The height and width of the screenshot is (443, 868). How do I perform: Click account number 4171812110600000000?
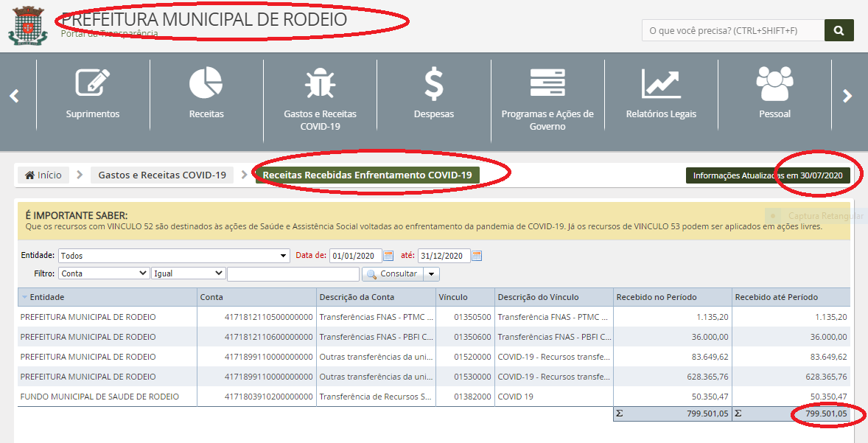[268, 338]
